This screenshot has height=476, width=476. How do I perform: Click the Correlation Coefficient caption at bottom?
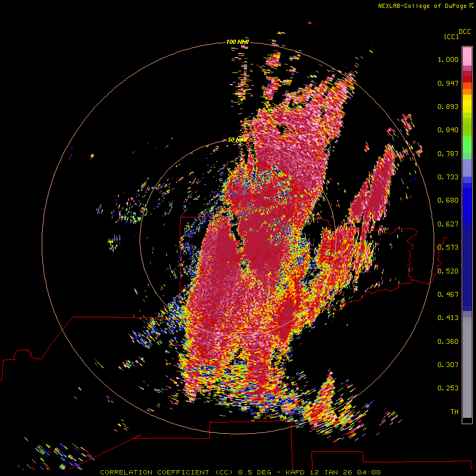pos(241,472)
